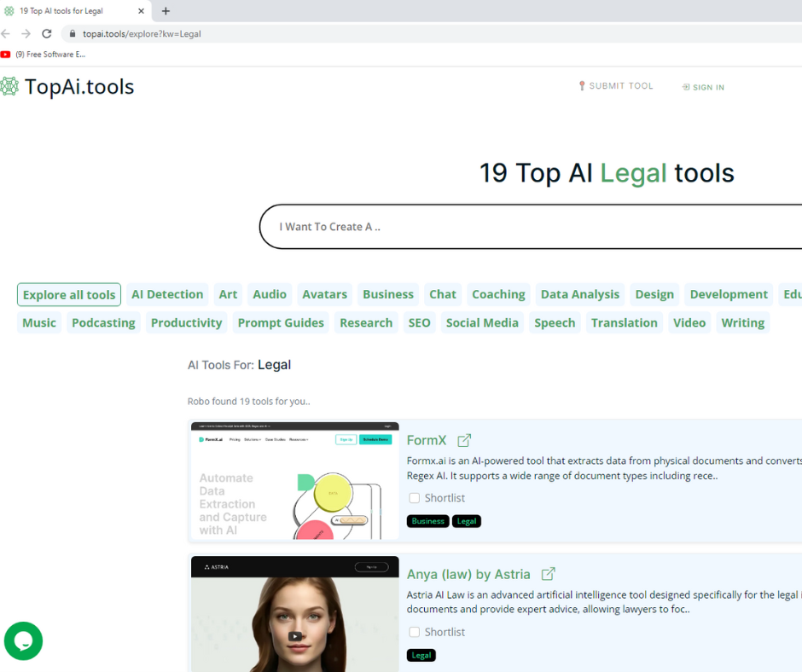802x672 pixels.
Task: Select the Podcasting category
Action: [104, 322]
